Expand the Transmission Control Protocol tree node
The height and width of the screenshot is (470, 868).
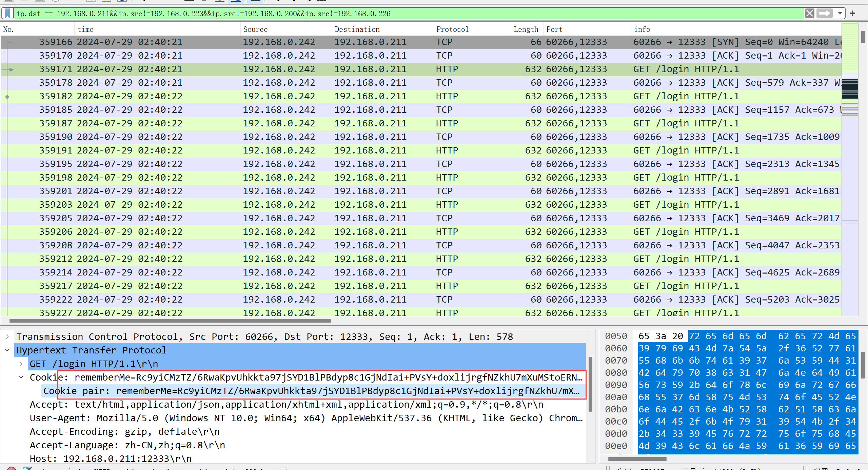[x=7, y=337]
